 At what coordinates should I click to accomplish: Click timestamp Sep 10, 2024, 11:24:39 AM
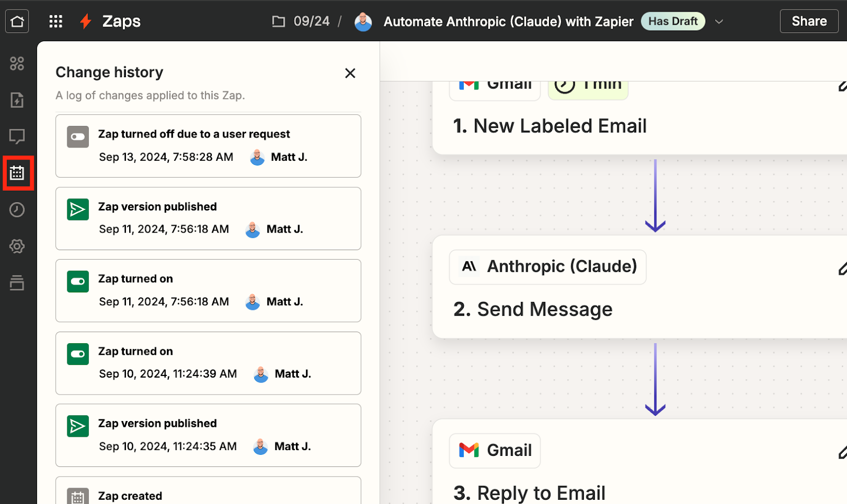168,374
